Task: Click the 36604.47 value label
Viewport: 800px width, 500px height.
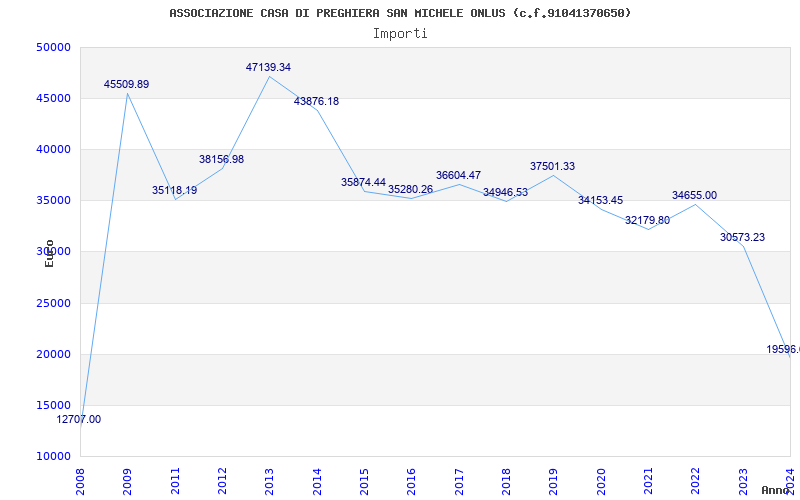Action: pos(458,175)
